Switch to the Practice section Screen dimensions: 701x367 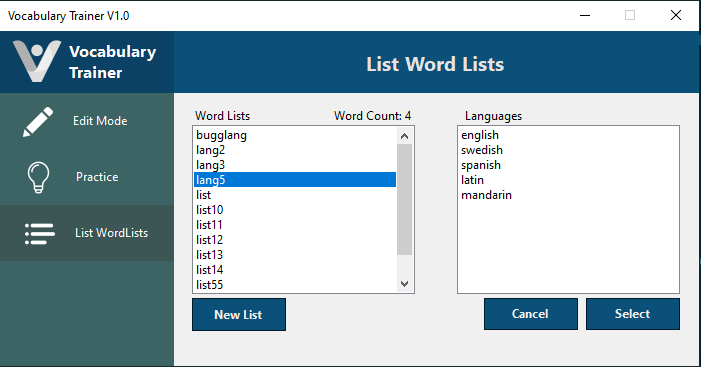pyautogui.click(x=87, y=177)
